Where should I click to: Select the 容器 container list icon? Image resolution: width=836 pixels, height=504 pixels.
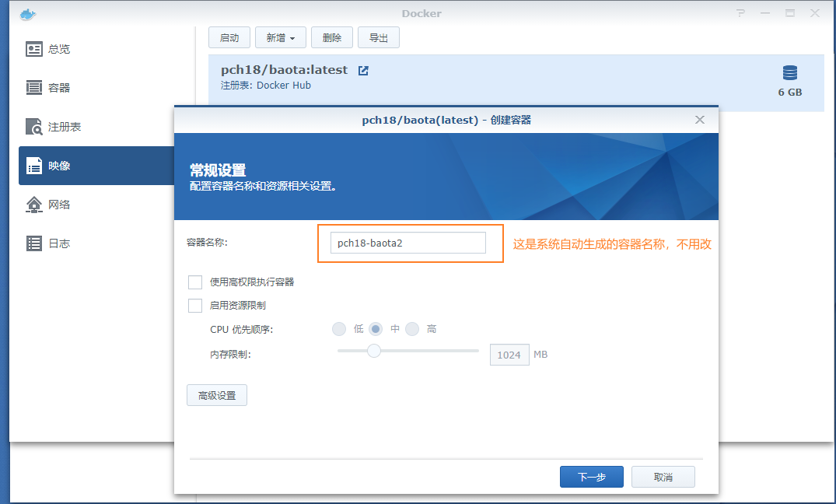coord(34,88)
